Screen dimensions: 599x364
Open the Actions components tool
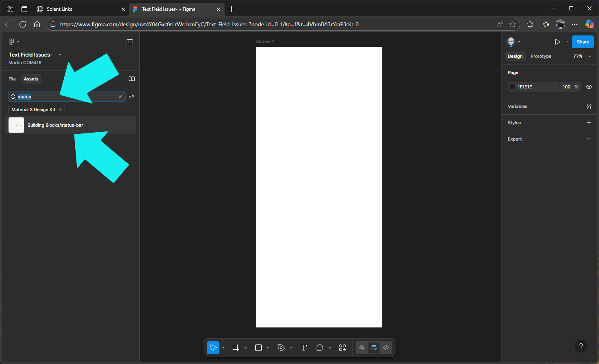click(x=343, y=348)
